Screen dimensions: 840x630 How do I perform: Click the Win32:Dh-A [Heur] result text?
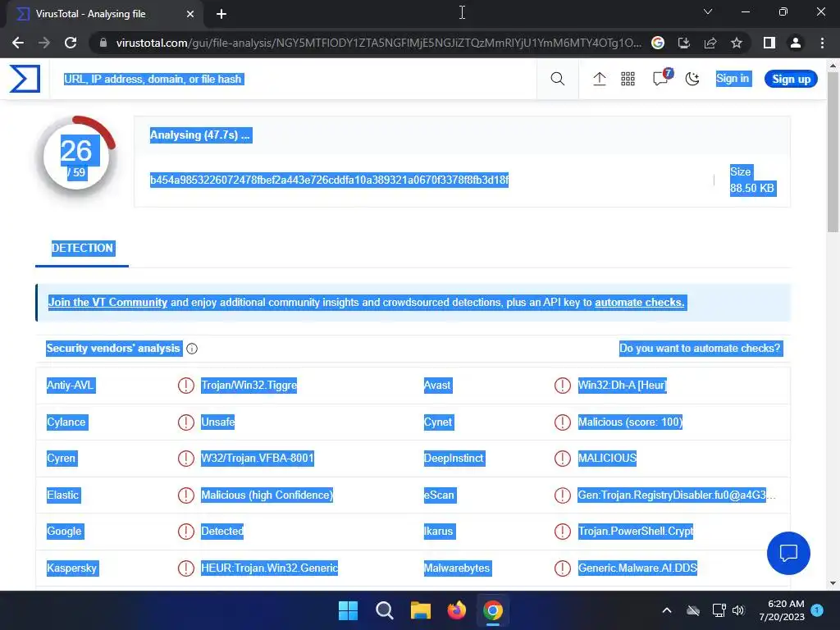pyautogui.click(x=622, y=386)
